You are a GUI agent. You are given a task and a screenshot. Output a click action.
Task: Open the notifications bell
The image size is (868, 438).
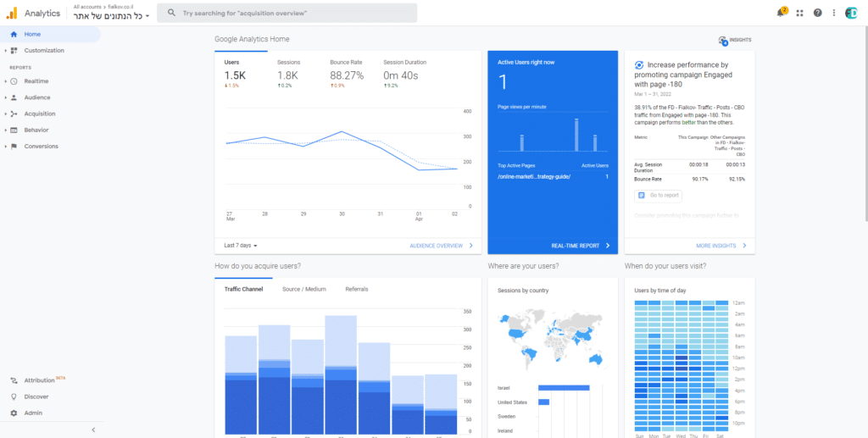[x=781, y=13]
